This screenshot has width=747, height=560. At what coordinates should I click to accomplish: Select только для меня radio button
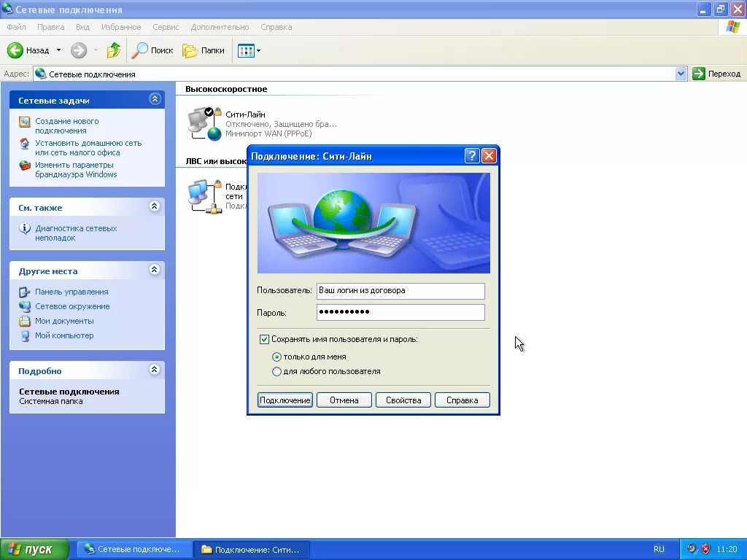tap(276, 357)
